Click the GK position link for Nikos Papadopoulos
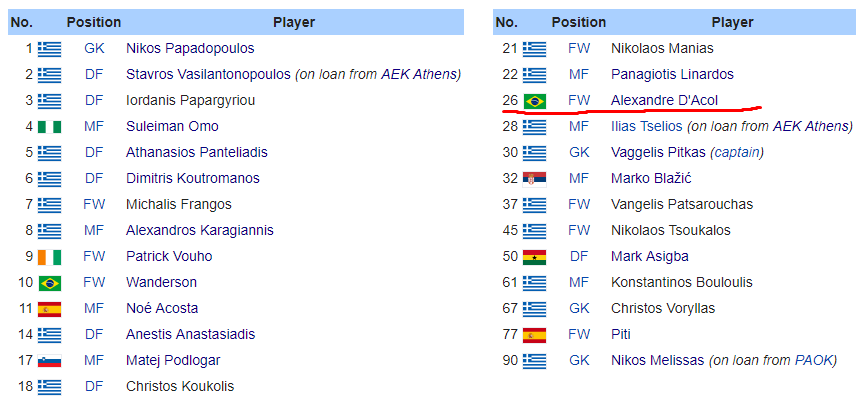Image resolution: width=861 pixels, height=405 pixels. [94, 48]
